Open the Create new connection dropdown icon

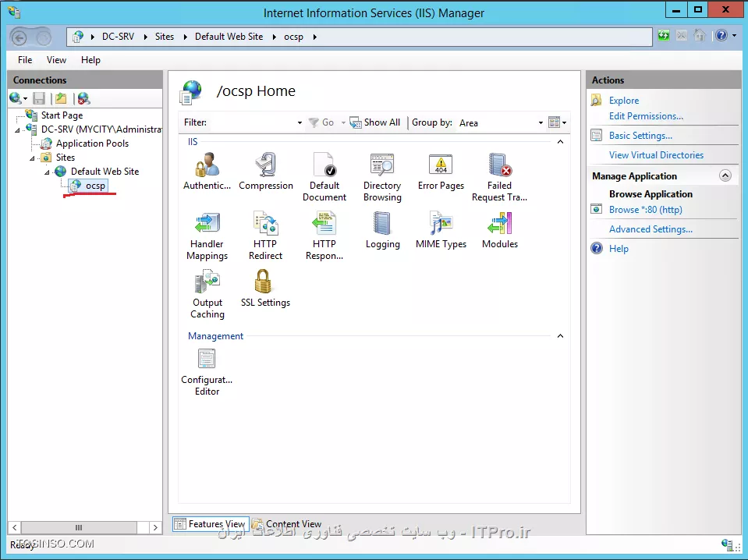click(x=18, y=98)
